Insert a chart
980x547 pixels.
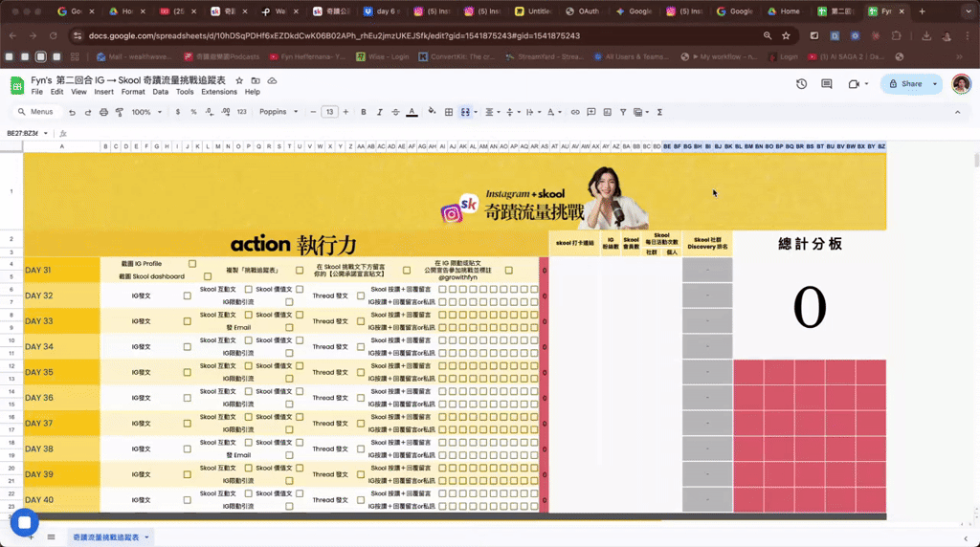coord(608,113)
